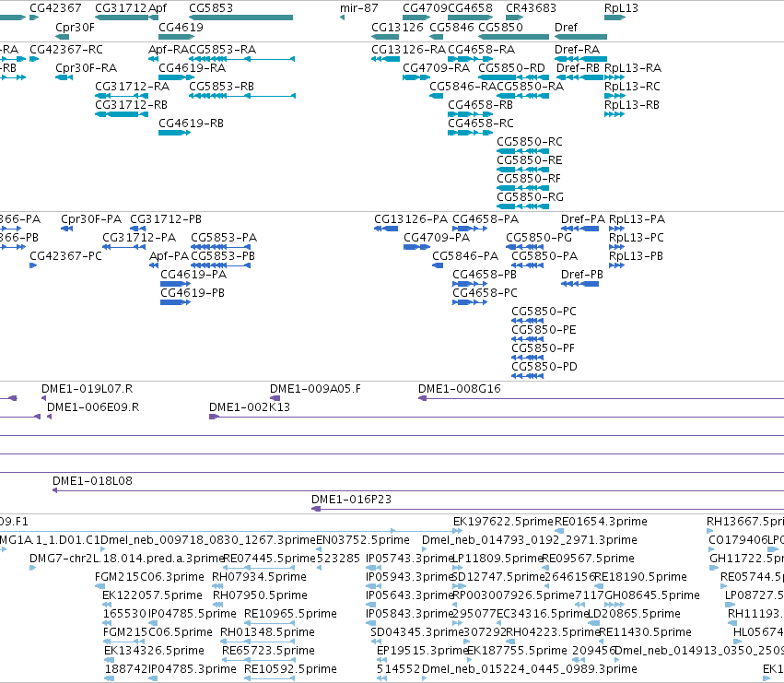
Task: Click protein label CG4658-PC
Action: click(485, 293)
